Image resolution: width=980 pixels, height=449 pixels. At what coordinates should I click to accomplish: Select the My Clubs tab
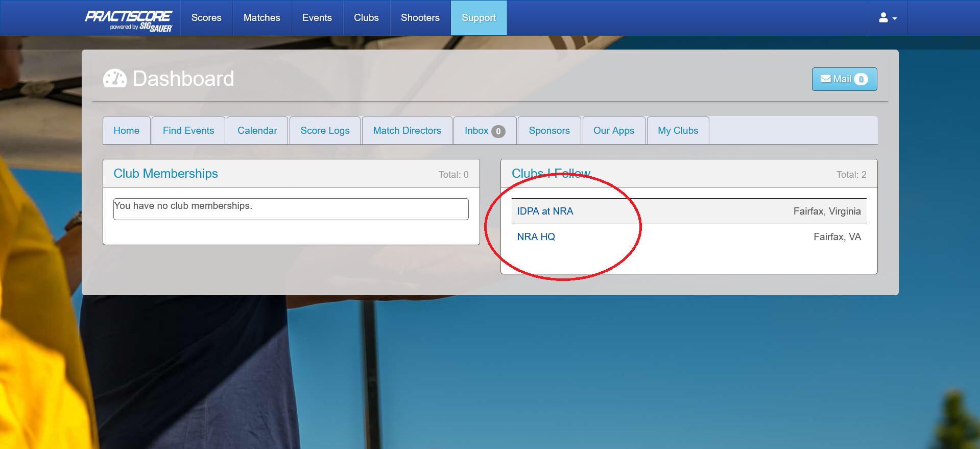678,131
